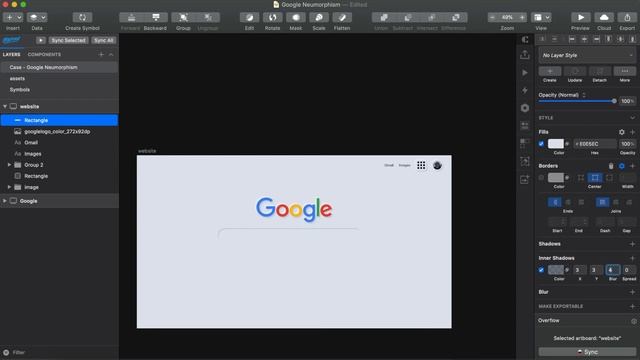Select the Case - Google Neumorphism page
This screenshot has height=360, width=640.
click(59, 67)
